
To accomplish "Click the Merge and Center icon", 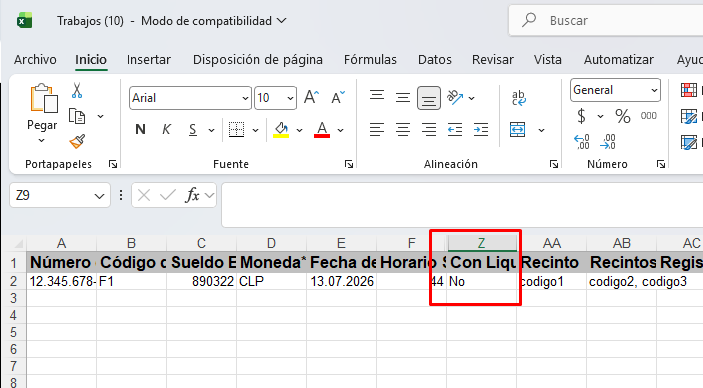I will [517, 130].
